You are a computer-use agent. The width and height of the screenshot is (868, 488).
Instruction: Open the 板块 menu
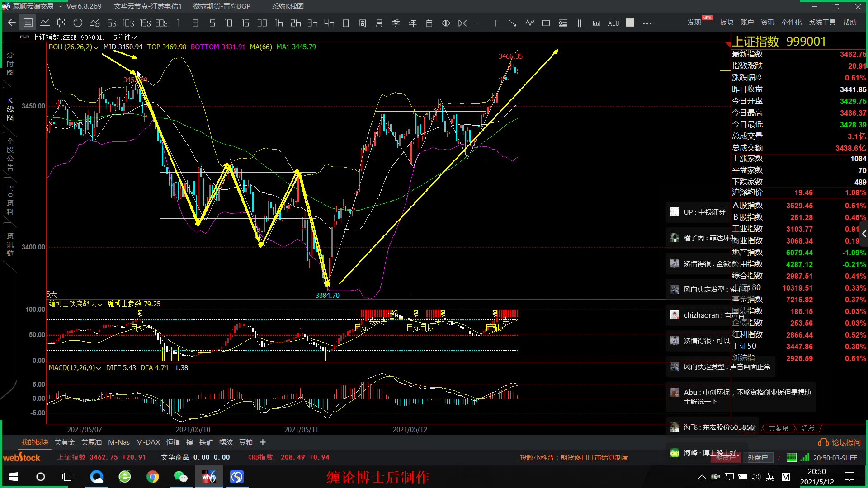[x=726, y=22]
